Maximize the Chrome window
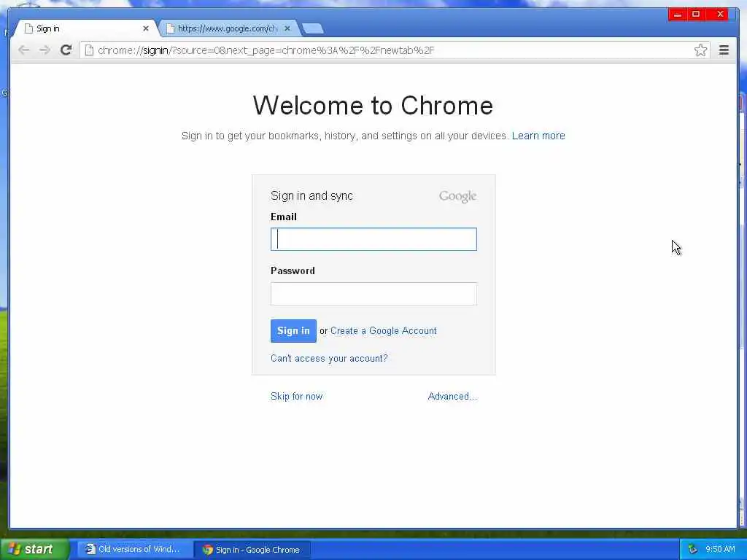This screenshot has width=747, height=560. click(695, 15)
